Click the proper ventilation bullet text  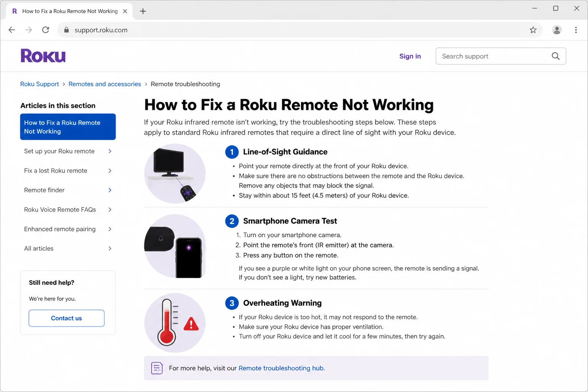[311, 327]
